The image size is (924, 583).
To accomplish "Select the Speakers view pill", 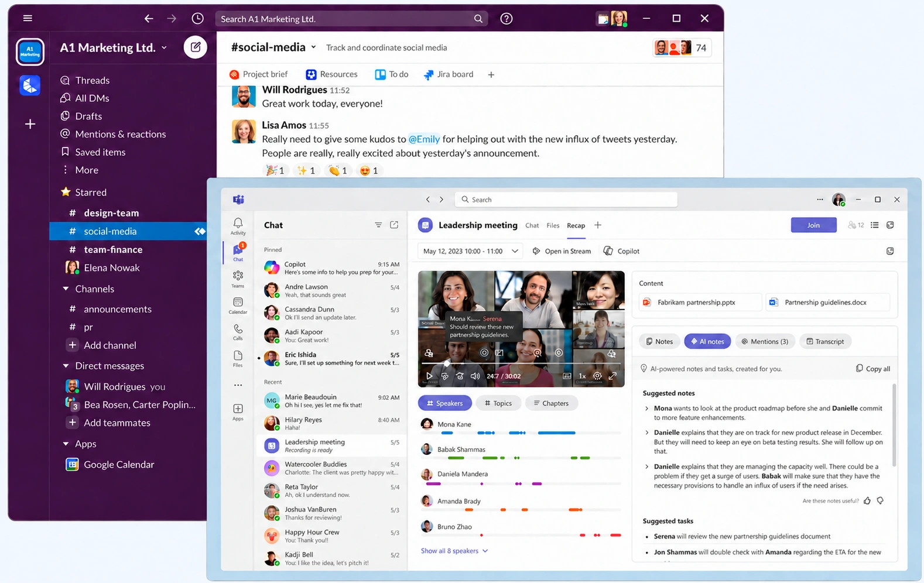I will (444, 403).
